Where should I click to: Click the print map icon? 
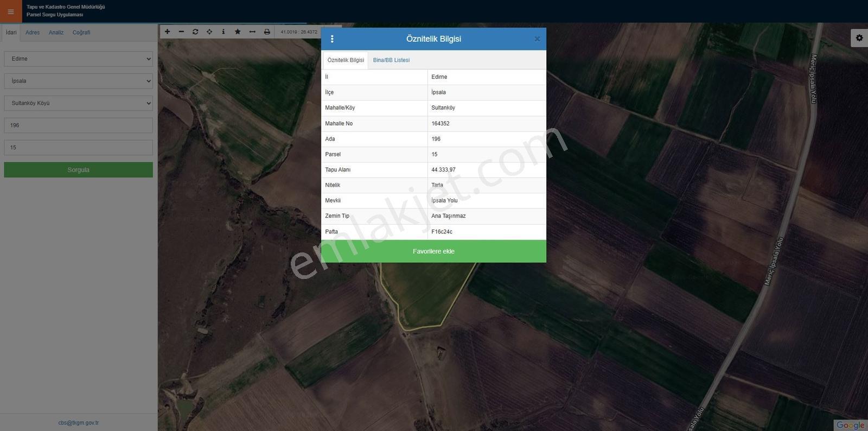coord(267,32)
